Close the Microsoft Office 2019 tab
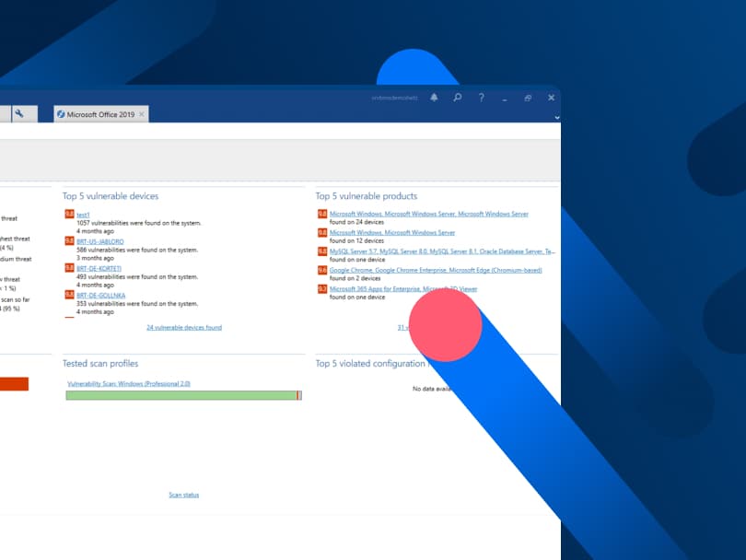746x560 pixels. (141, 114)
